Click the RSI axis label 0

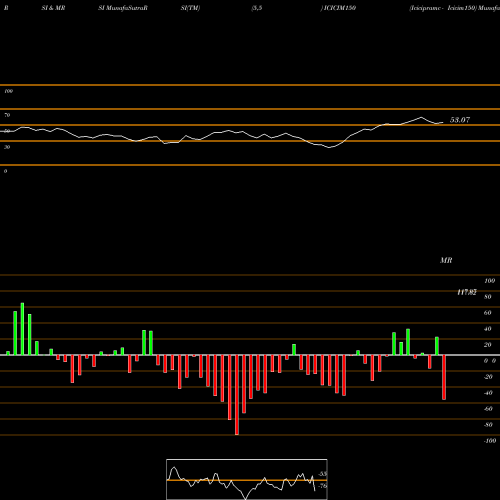(x=5, y=171)
